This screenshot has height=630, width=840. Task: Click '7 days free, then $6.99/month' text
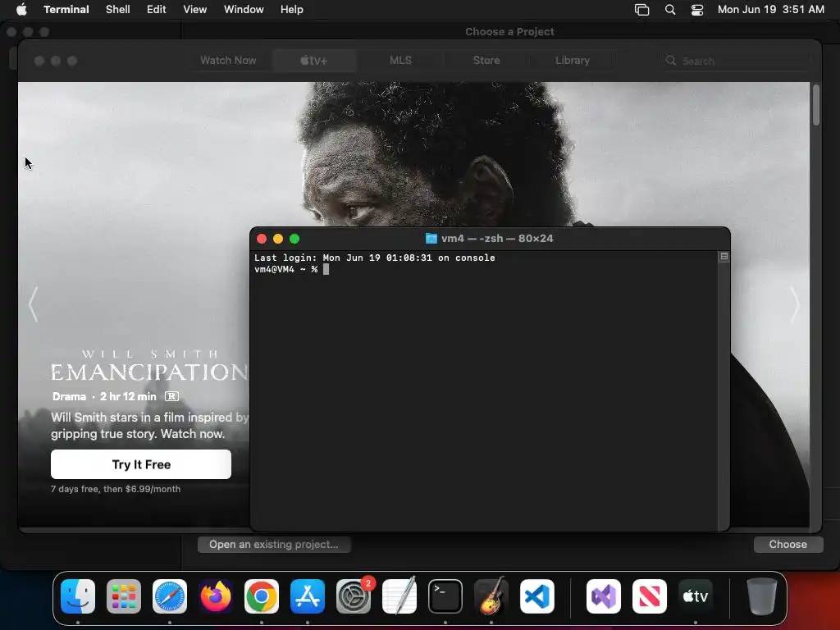(116, 489)
